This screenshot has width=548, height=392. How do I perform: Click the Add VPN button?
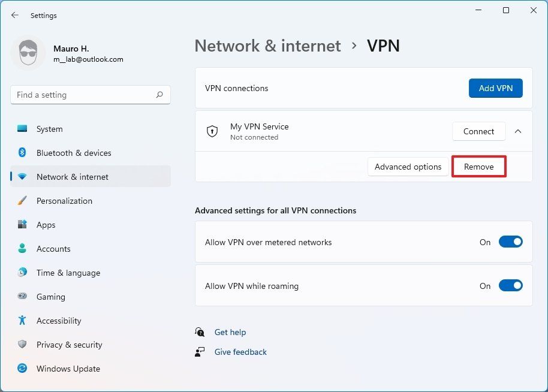(x=495, y=88)
